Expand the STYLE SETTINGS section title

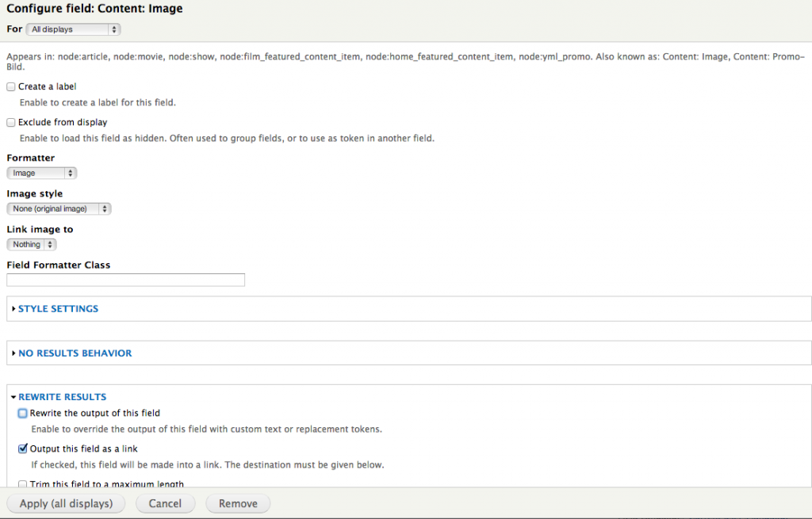click(x=58, y=309)
